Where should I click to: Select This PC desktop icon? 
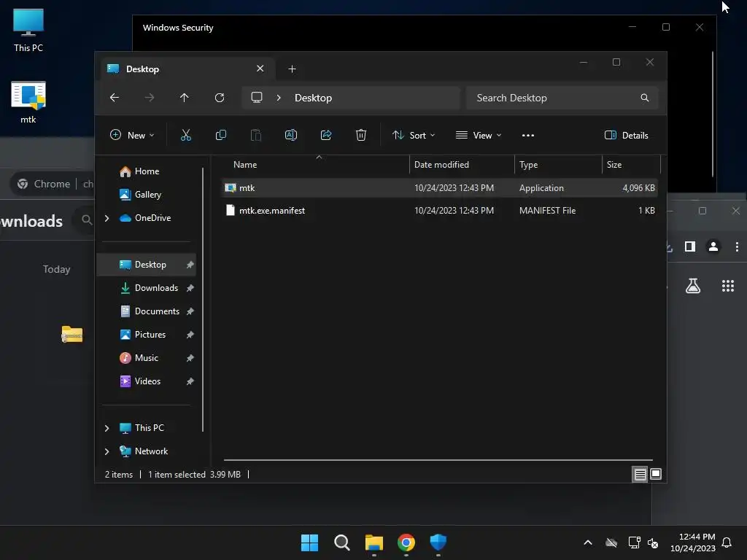(x=28, y=31)
